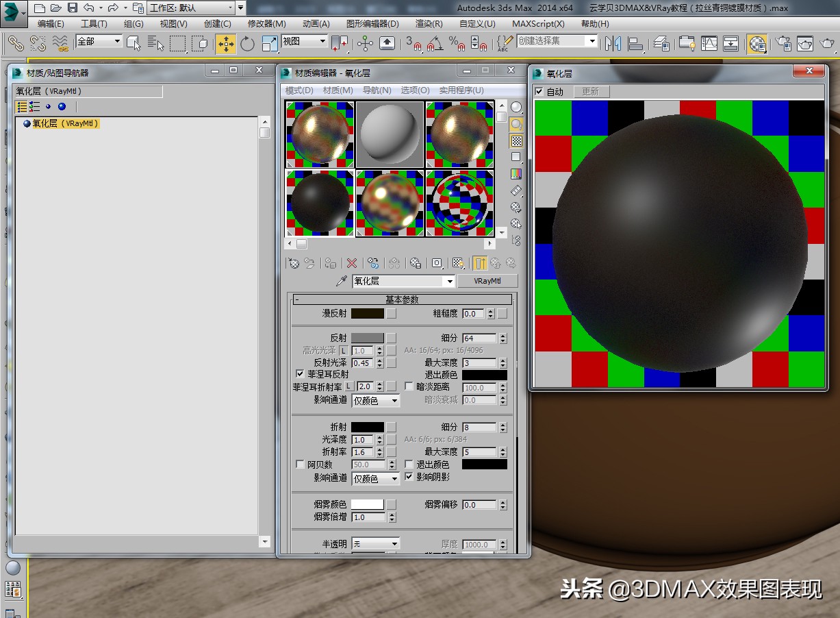Viewport: 840px width, 618px height.
Task: Click the VRayMtl material type button
Action: pyautogui.click(x=487, y=281)
